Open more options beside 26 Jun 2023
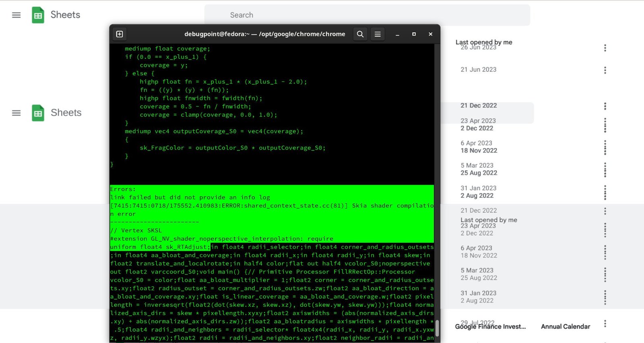The width and height of the screenshot is (644, 343). (605, 48)
